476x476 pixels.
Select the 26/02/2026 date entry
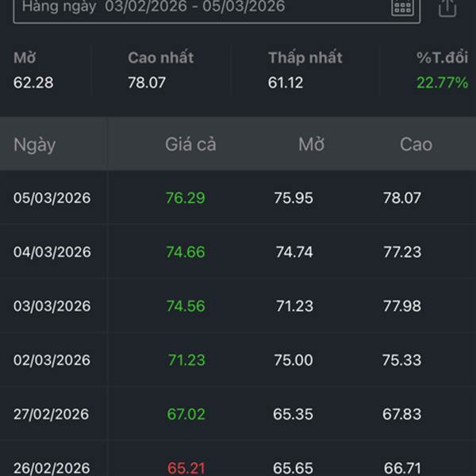(x=52, y=467)
